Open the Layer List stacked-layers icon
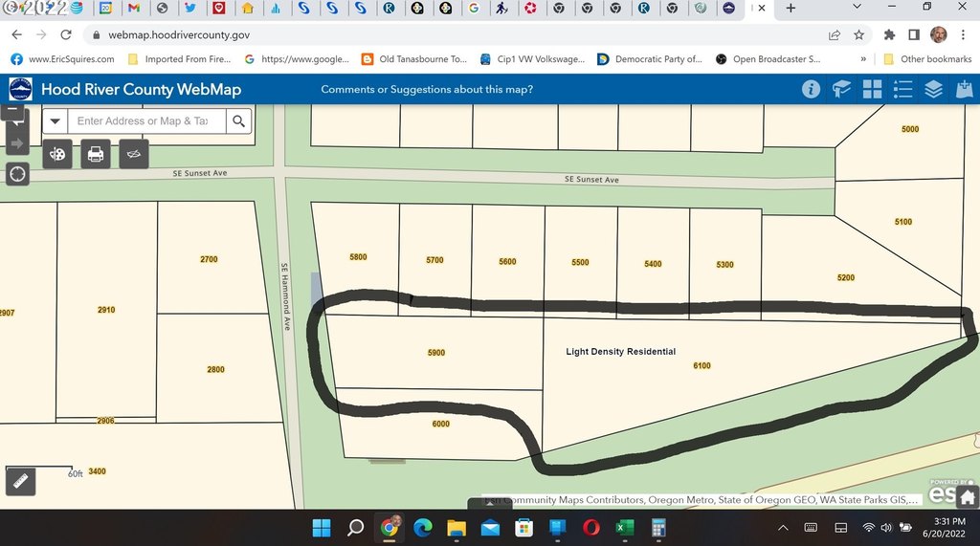 click(x=934, y=90)
